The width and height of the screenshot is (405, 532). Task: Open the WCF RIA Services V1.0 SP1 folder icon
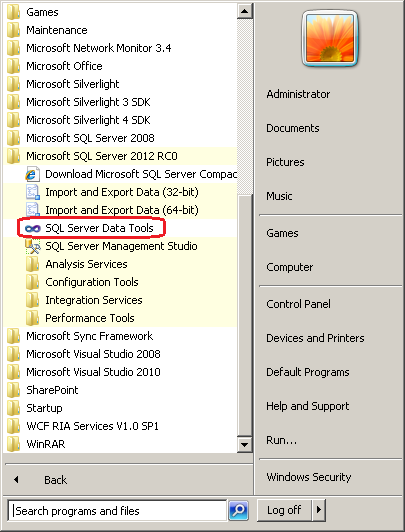coord(14,426)
